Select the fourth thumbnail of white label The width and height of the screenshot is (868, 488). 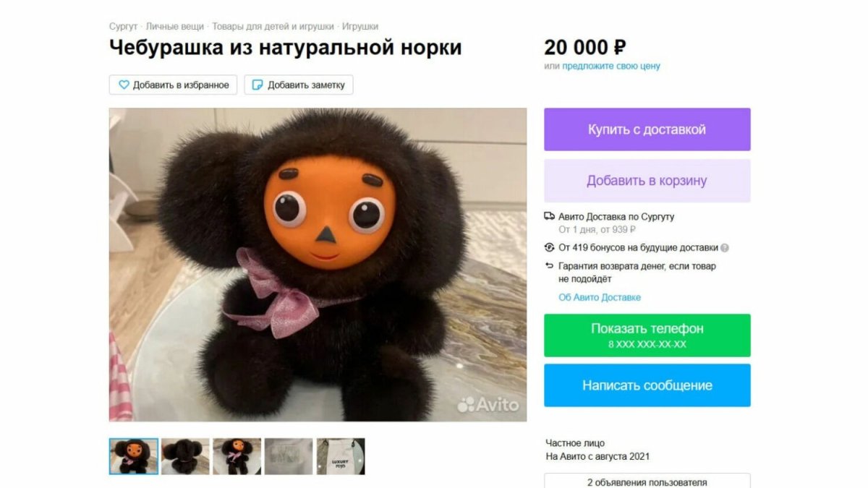point(289,456)
